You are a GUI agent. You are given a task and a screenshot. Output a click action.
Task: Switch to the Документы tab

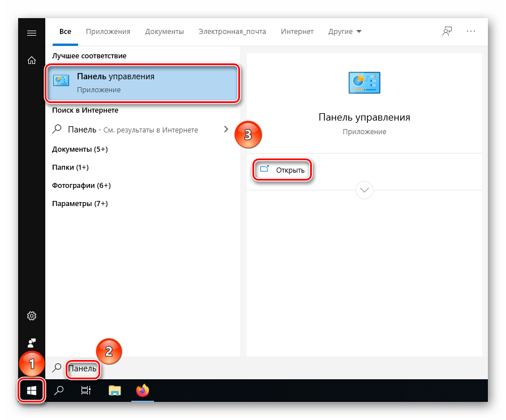coord(164,32)
